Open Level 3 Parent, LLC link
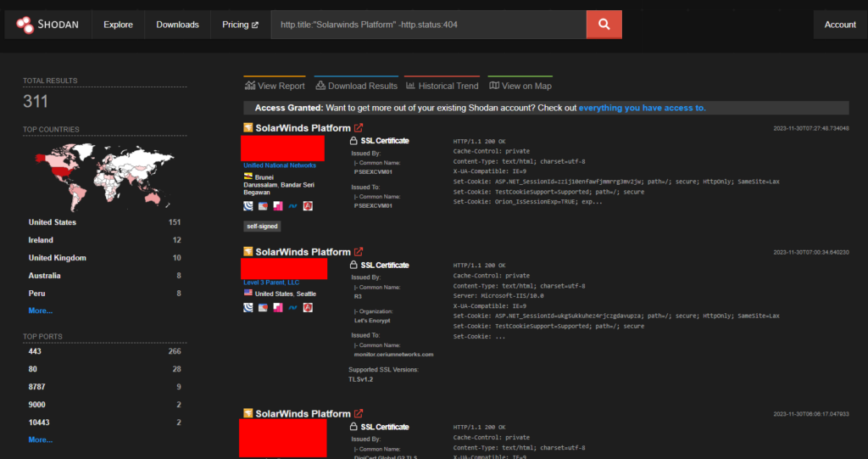This screenshot has width=868, height=459. [271, 283]
